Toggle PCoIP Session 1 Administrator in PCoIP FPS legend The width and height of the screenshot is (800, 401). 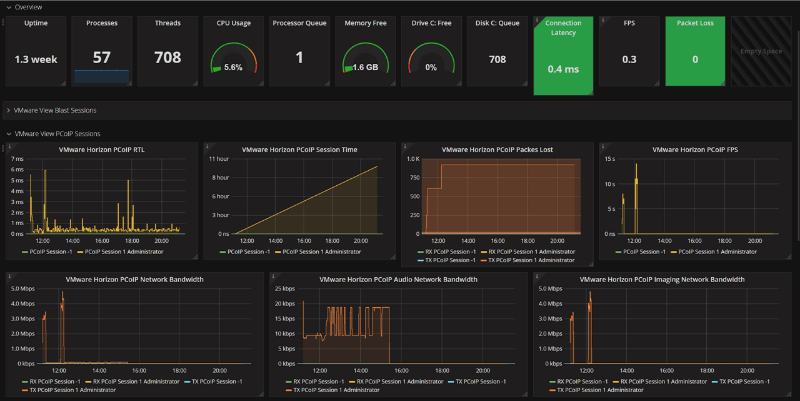tap(718, 252)
